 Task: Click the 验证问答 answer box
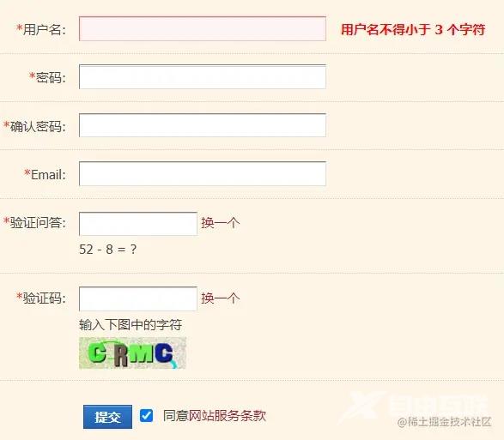[138, 224]
